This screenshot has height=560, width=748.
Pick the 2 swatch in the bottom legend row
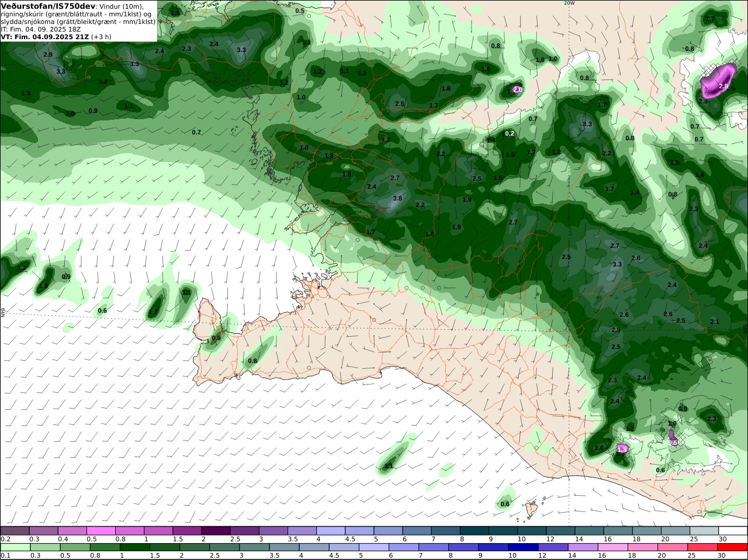coord(195,547)
